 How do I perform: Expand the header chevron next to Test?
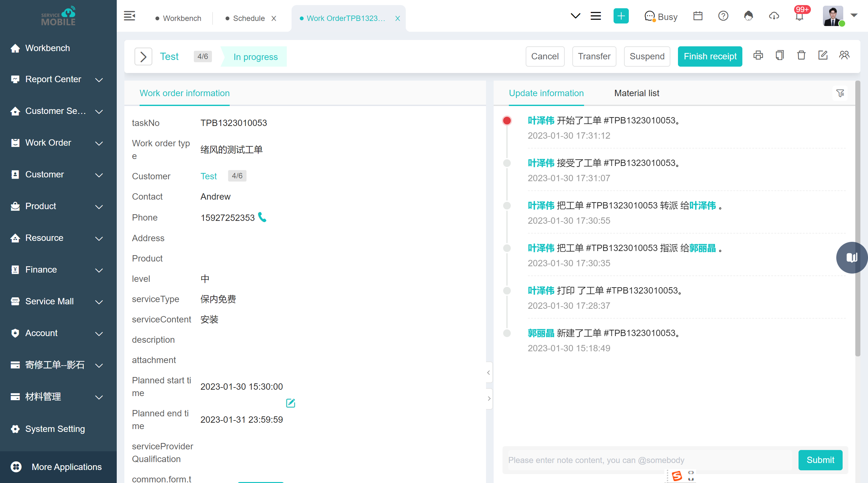click(143, 56)
